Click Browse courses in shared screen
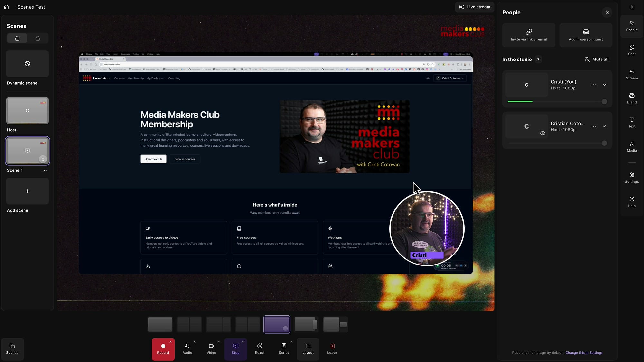644x362 pixels. point(185,159)
